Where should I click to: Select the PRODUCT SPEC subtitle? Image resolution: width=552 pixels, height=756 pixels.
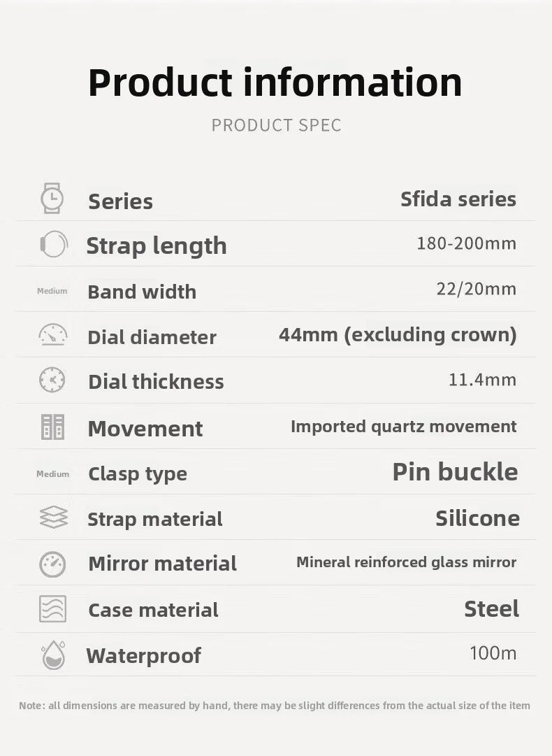pyautogui.click(x=276, y=126)
